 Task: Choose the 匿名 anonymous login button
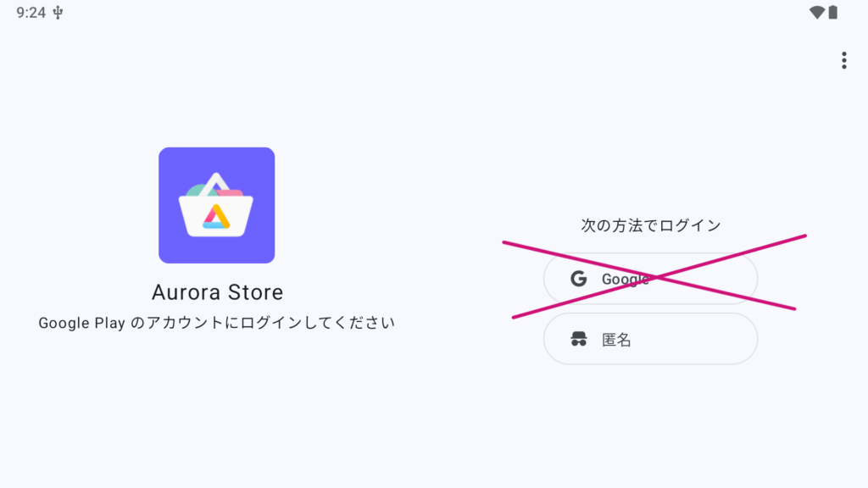(x=650, y=339)
